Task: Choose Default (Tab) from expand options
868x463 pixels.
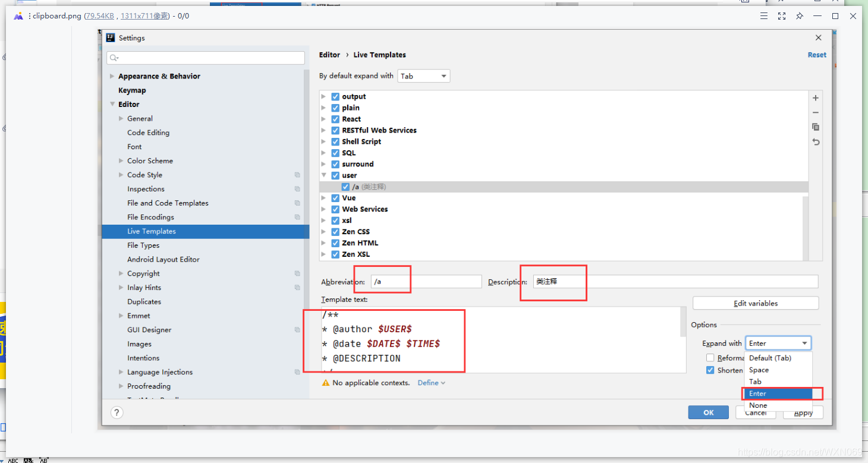Action: pos(778,358)
